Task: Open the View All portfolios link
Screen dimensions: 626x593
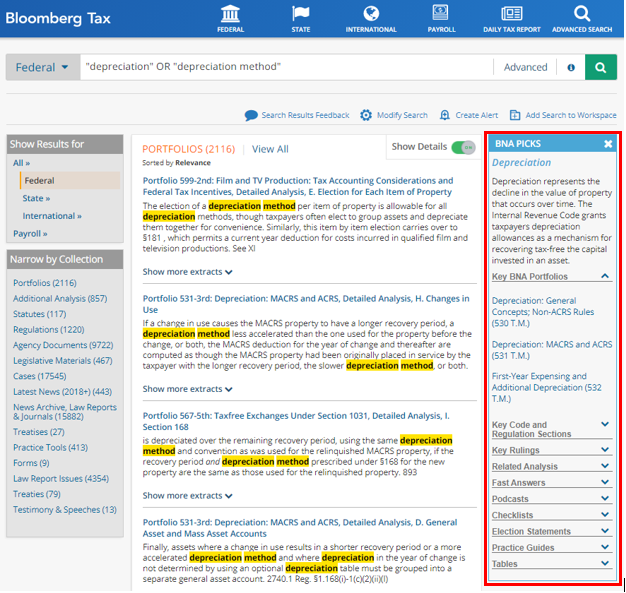Action: point(270,149)
